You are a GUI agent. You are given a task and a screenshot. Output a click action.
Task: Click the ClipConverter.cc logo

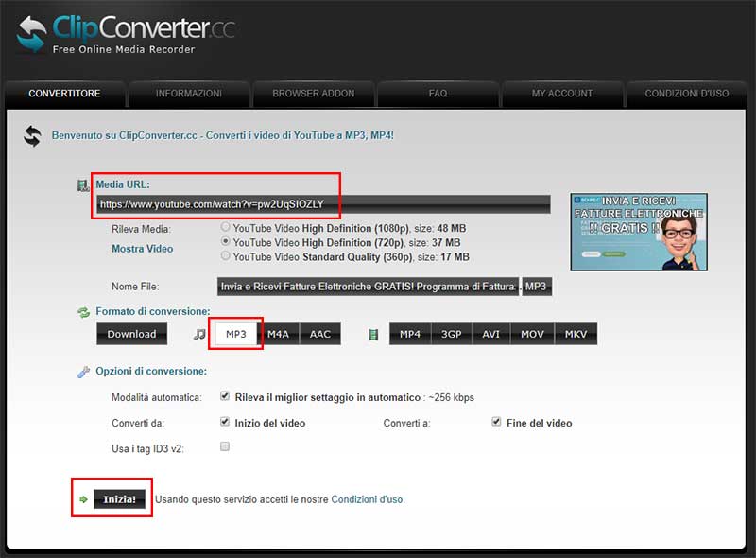click(126, 33)
